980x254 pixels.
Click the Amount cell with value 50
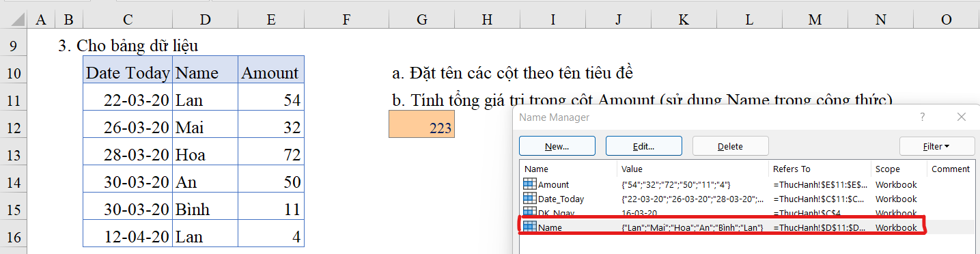271,182
